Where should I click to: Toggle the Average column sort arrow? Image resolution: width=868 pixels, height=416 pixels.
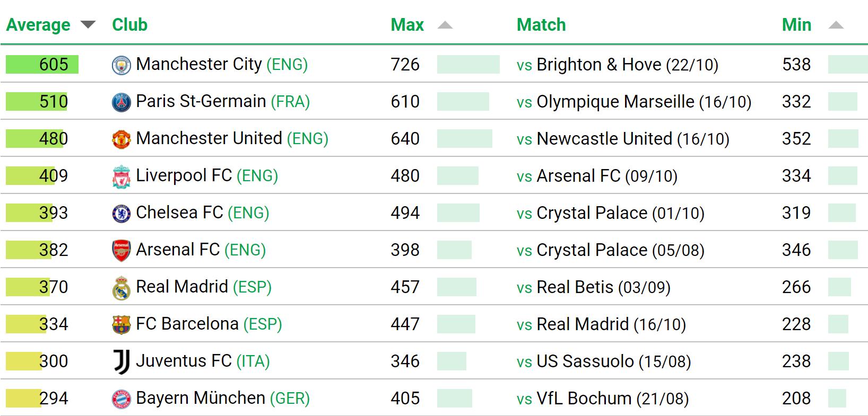click(x=88, y=24)
